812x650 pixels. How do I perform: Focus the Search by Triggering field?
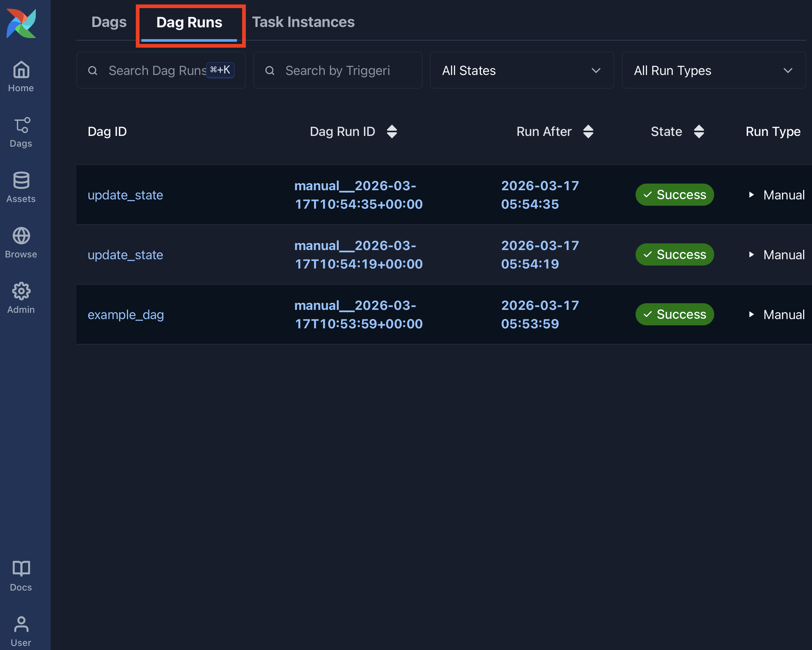coord(338,71)
